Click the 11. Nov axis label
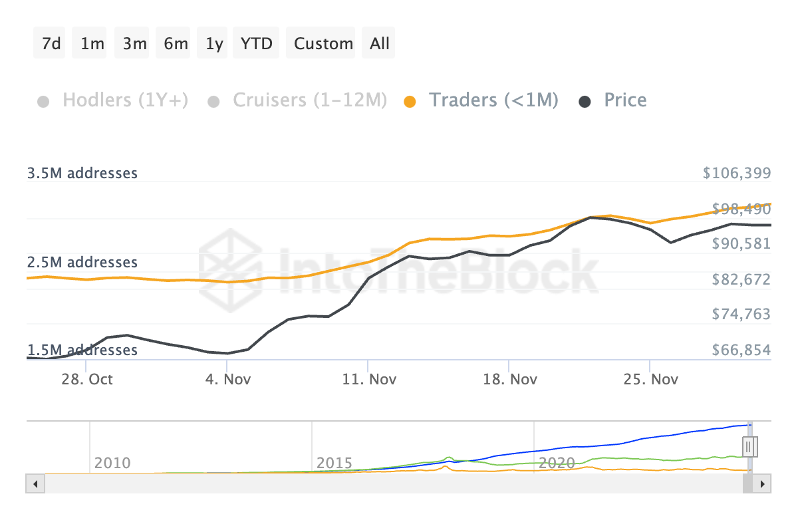Screen dimensions: 798x532 (x=368, y=379)
